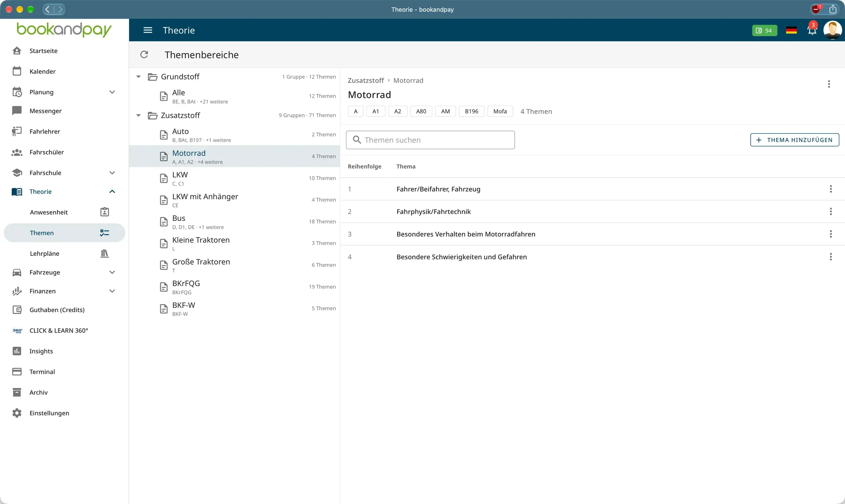Click the green credits badge showing 94
This screenshot has height=504, width=845.
pyautogui.click(x=764, y=31)
